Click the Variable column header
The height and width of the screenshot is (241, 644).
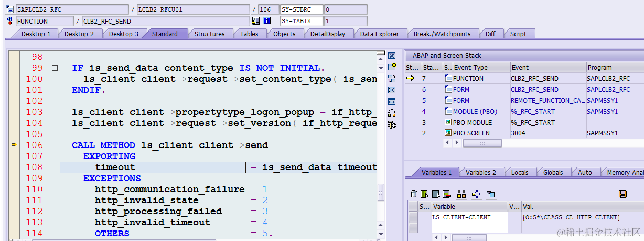tap(469, 207)
